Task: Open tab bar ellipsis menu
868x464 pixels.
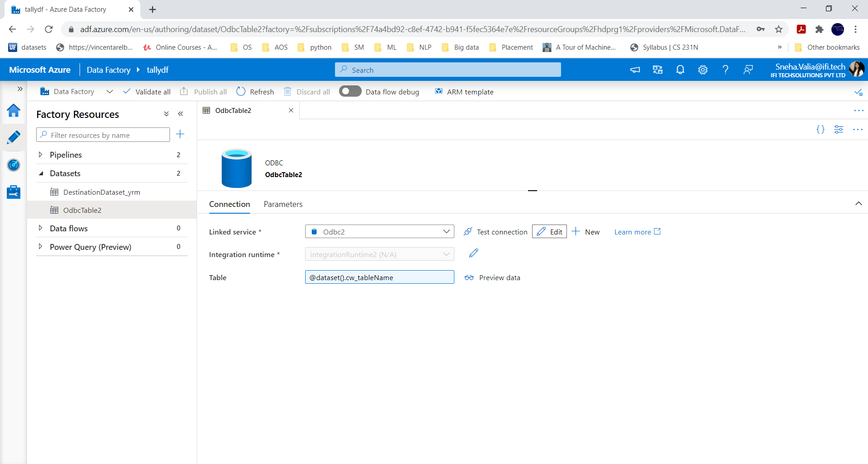Action: click(x=859, y=111)
